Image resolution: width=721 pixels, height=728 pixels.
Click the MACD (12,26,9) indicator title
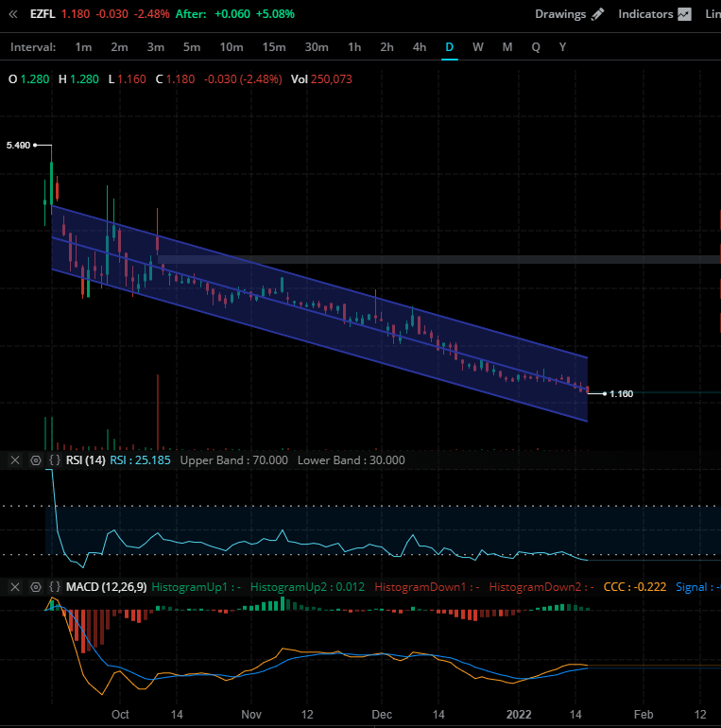pos(106,587)
